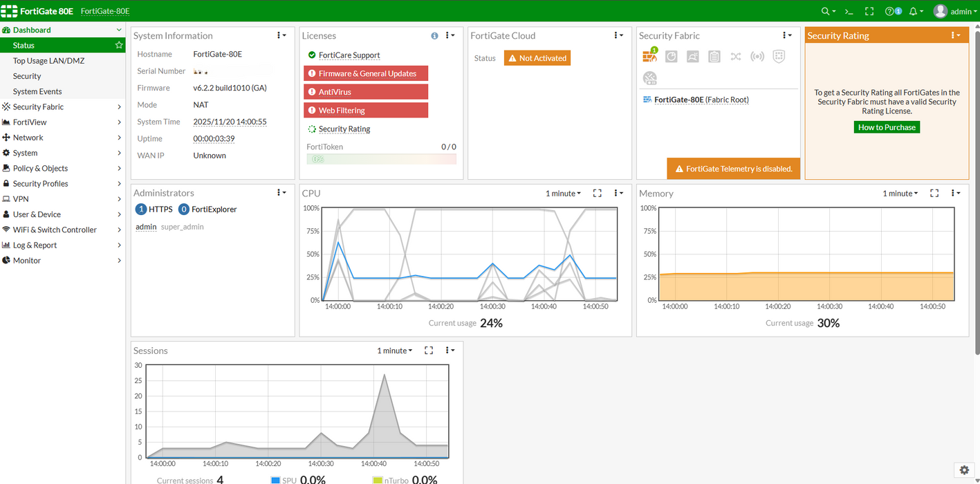Open the CLI console icon in header

(849, 12)
